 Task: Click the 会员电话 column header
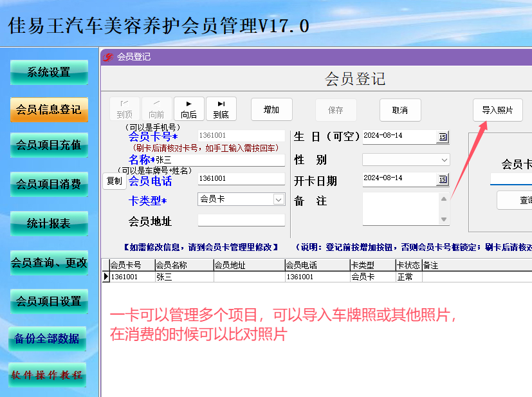pos(318,265)
